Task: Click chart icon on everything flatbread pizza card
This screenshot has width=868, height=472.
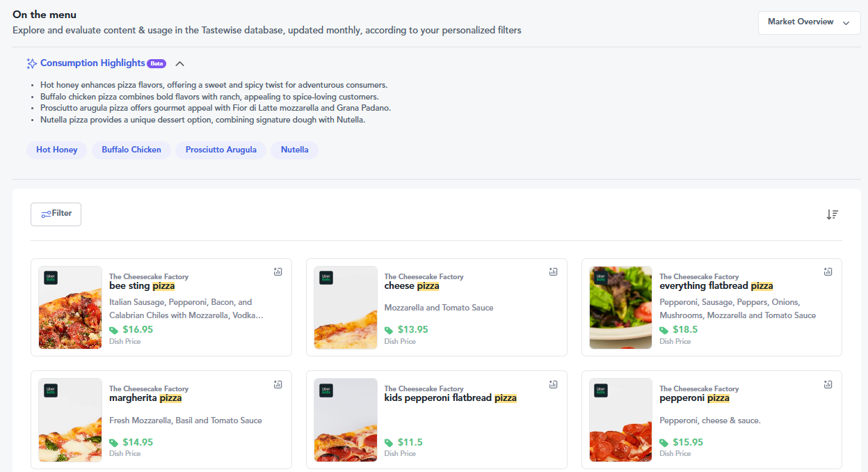Action: [828, 272]
